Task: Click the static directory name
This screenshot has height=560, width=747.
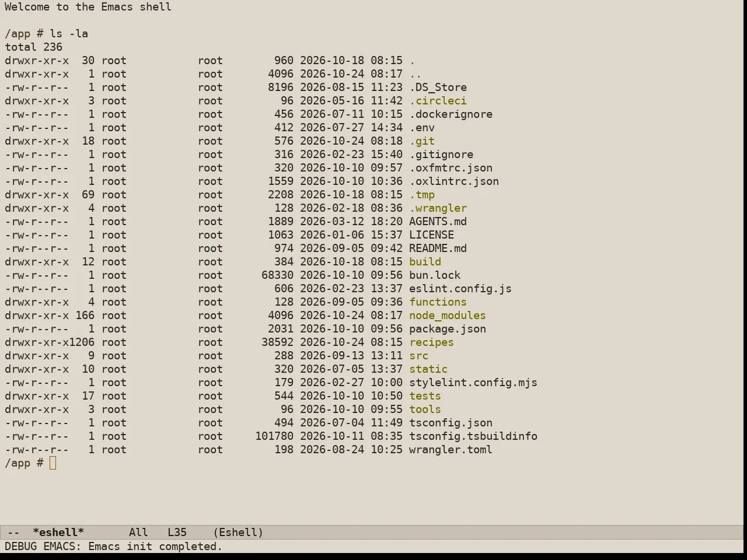Action: [x=428, y=369]
